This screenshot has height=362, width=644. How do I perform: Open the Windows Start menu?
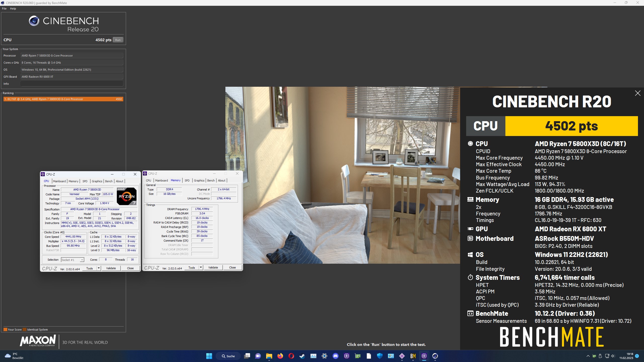[209, 356]
